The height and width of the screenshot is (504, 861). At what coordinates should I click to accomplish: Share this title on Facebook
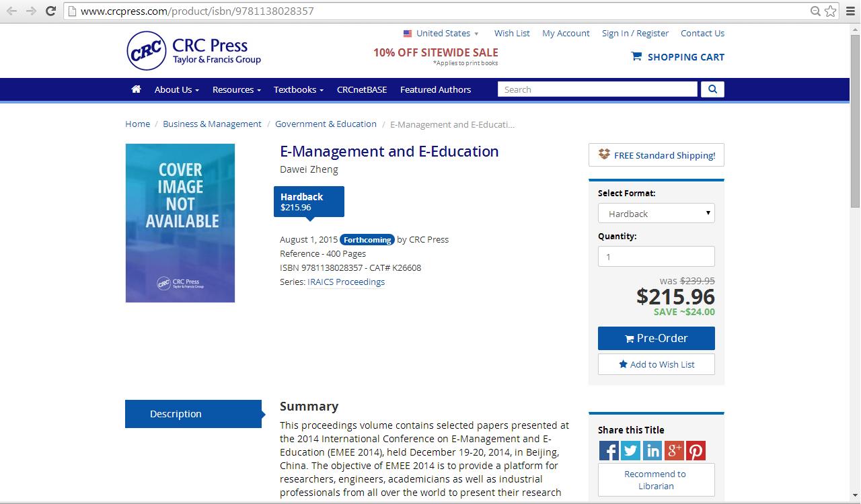pos(609,450)
